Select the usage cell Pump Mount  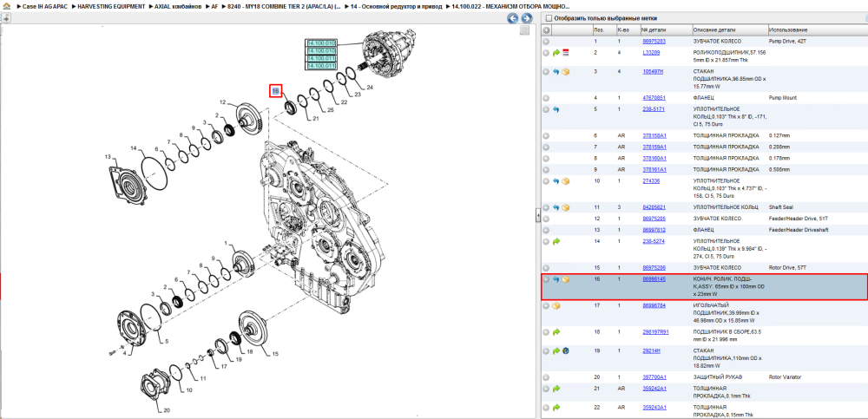783,98
